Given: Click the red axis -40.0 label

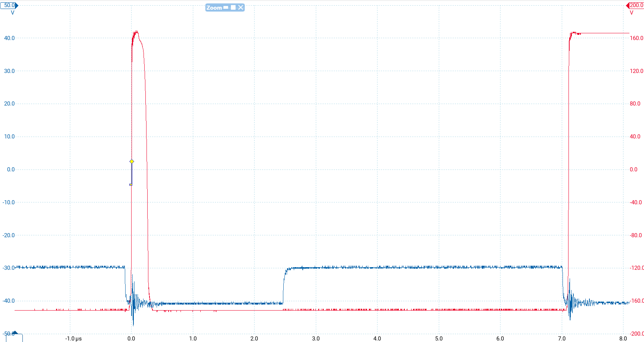Looking at the screenshot, I should point(636,202).
